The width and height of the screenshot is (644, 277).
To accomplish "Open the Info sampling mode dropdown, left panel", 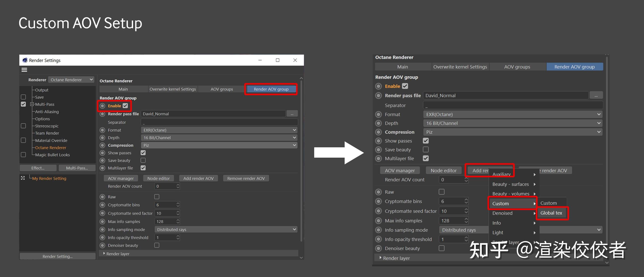I will point(226,229).
